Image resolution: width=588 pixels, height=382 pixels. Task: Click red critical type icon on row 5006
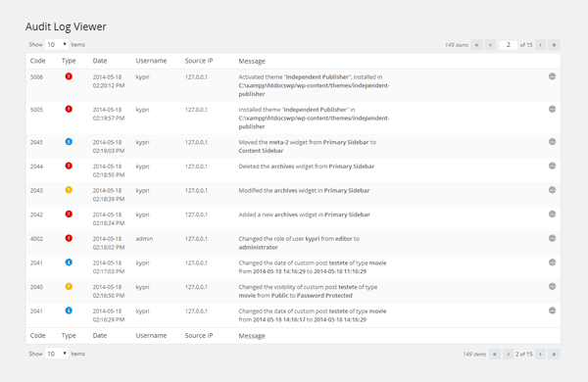69,76
